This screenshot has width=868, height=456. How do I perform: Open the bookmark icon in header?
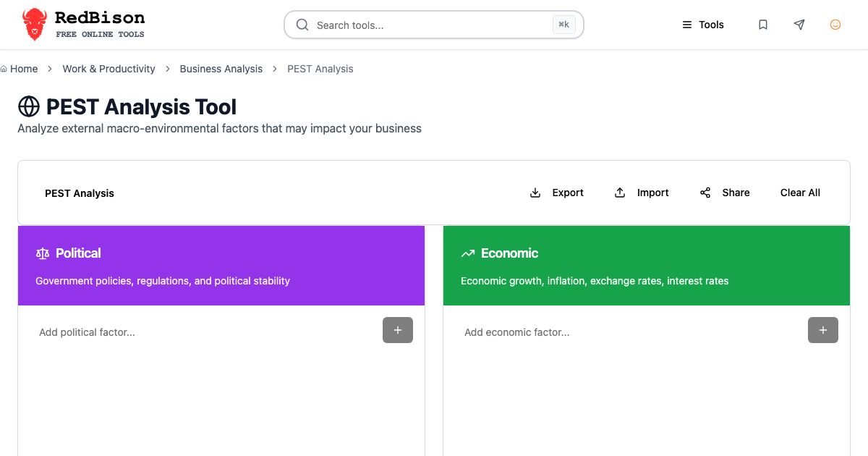[763, 25]
